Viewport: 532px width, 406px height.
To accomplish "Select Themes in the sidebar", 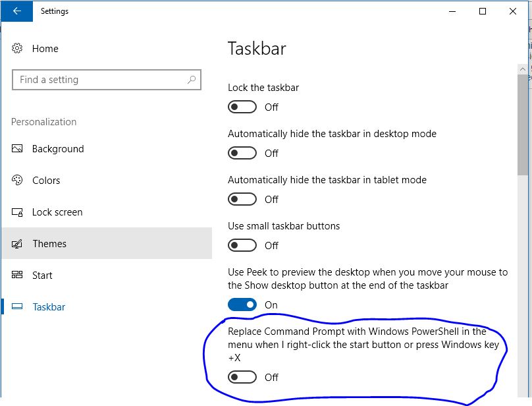I will tap(107, 243).
